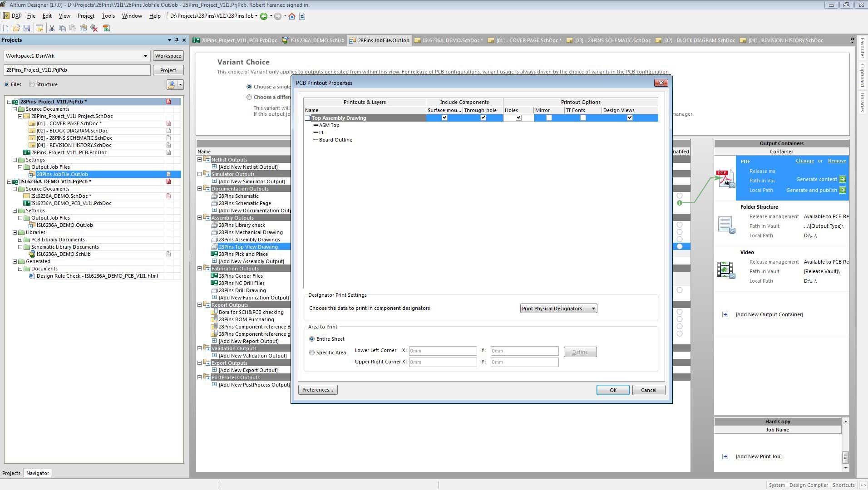The height and width of the screenshot is (490, 868).
Task: Open the Workspace1.DsnWrk dropdown
Action: pos(145,56)
